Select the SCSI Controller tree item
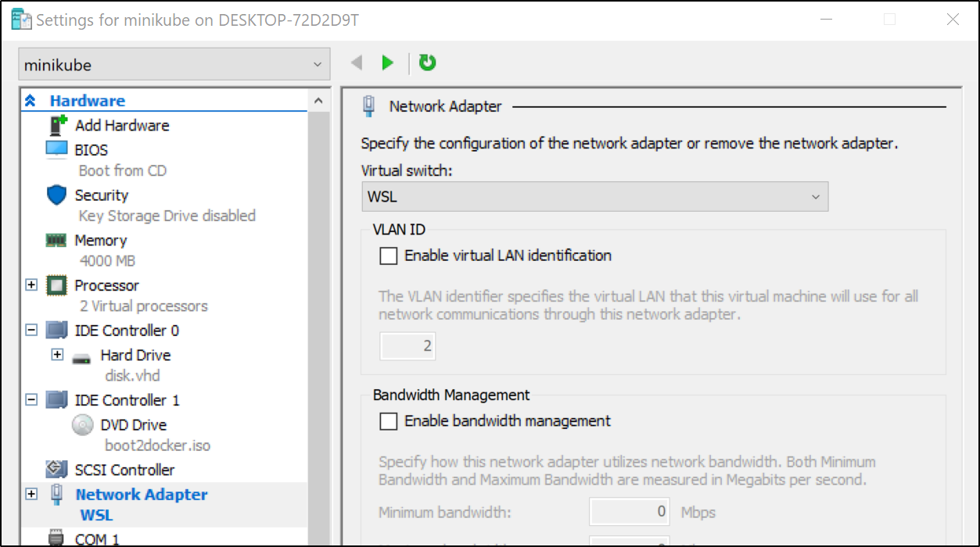 125,470
